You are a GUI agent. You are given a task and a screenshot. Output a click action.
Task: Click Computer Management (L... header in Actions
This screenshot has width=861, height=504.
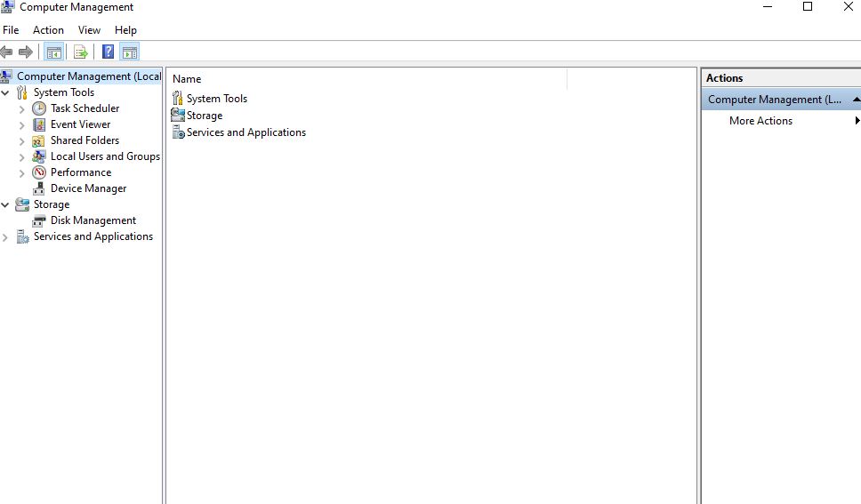pyautogui.click(x=781, y=100)
